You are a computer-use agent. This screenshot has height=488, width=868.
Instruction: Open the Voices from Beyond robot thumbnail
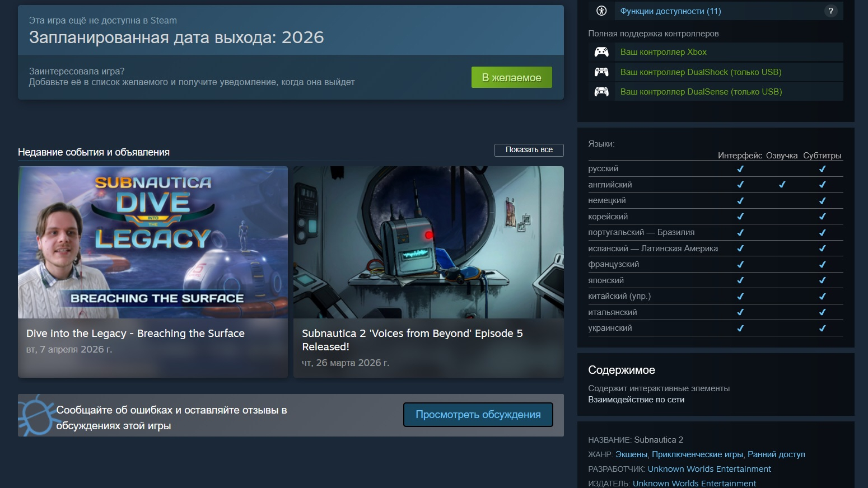[428, 242]
